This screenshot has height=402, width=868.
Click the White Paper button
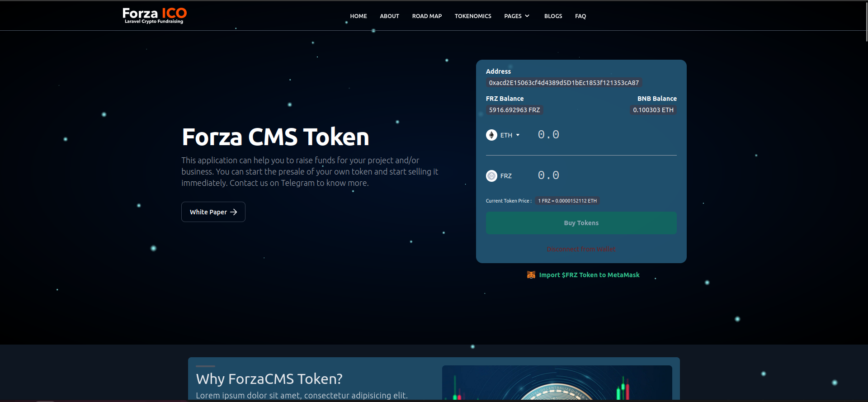(x=213, y=212)
